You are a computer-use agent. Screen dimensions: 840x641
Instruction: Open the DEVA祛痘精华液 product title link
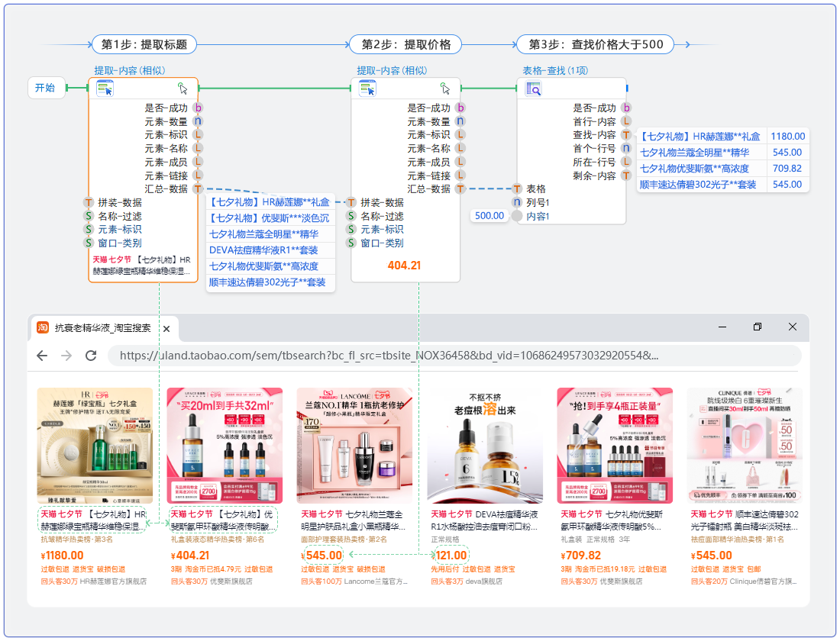point(486,520)
